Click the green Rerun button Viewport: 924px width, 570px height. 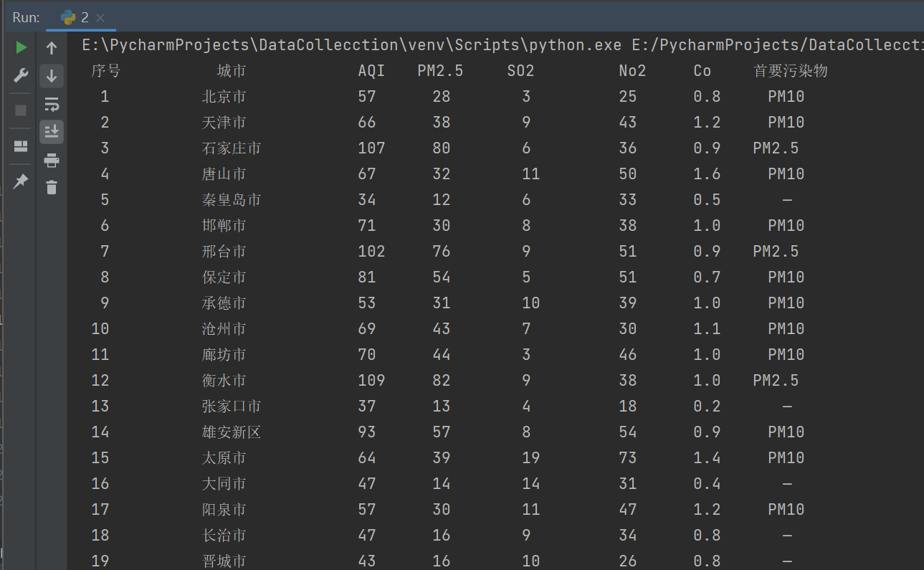coord(22,47)
